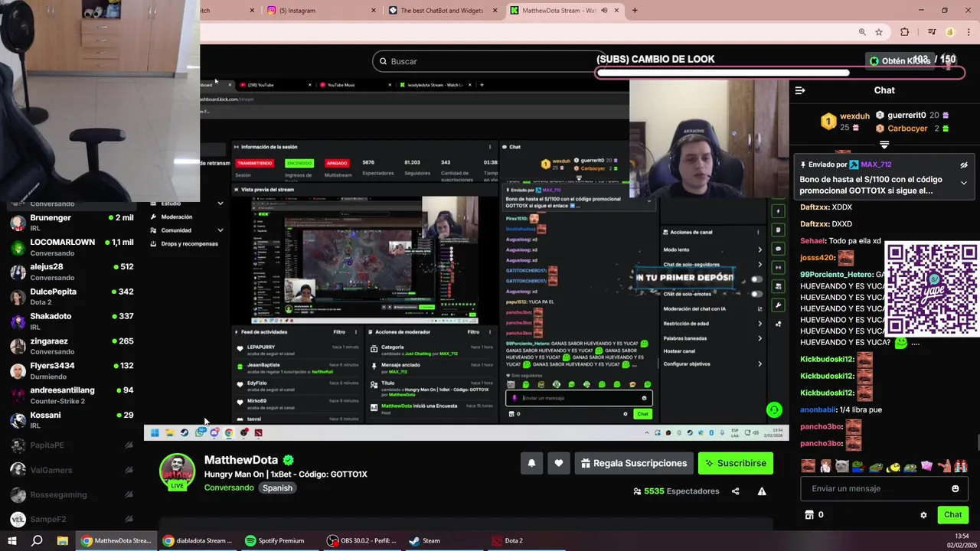Open MatthewDota's LIVE avatar
The height and width of the screenshot is (551, 980).
click(x=177, y=471)
